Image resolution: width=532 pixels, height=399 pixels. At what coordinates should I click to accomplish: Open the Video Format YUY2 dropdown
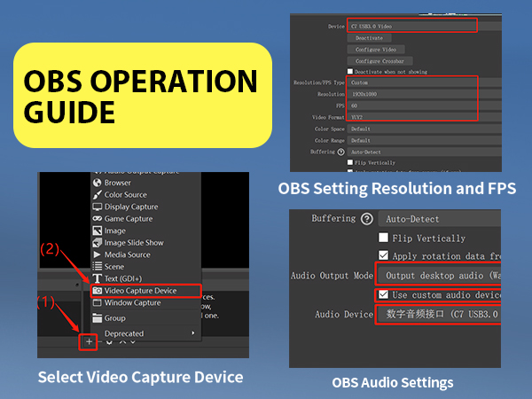coord(424,117)
